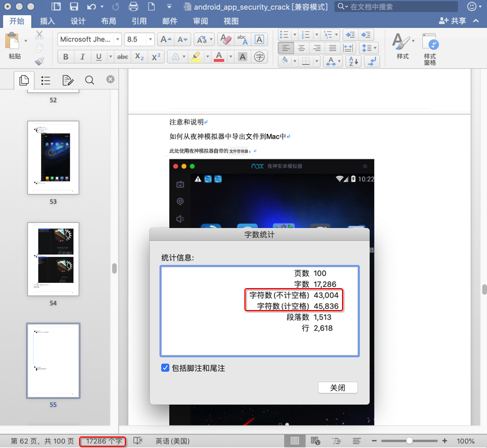Toggle 包括脚注和尾注 checkbox
The image size is (487, 448).
[165, 368]
